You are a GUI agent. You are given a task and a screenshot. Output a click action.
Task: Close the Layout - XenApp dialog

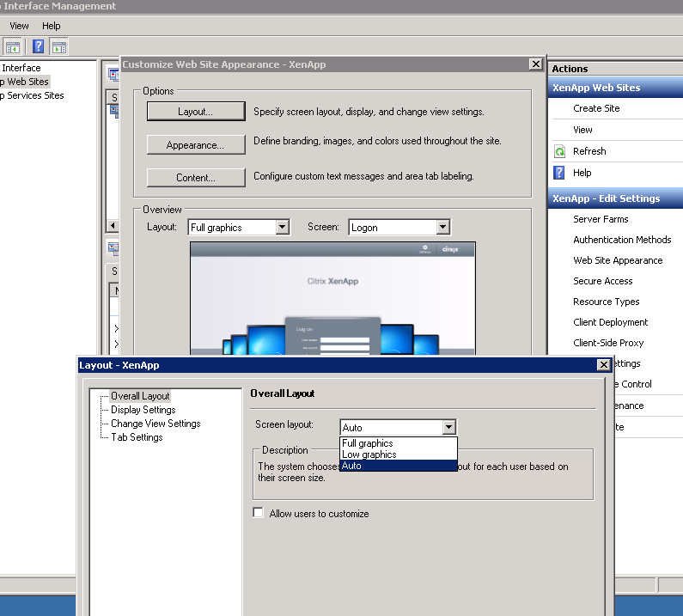603,364
